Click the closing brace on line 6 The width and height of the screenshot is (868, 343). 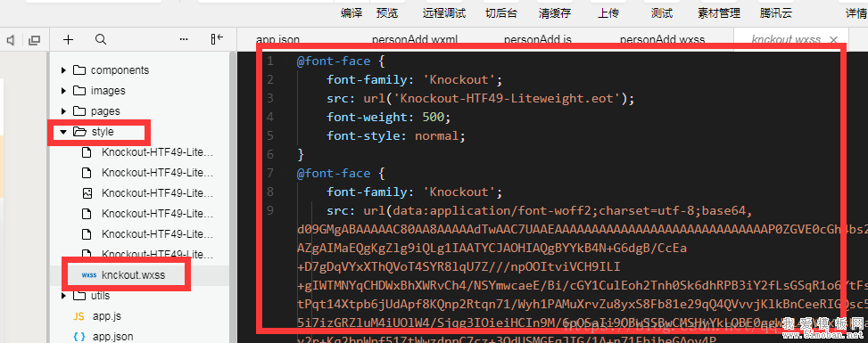pos(301,154)
